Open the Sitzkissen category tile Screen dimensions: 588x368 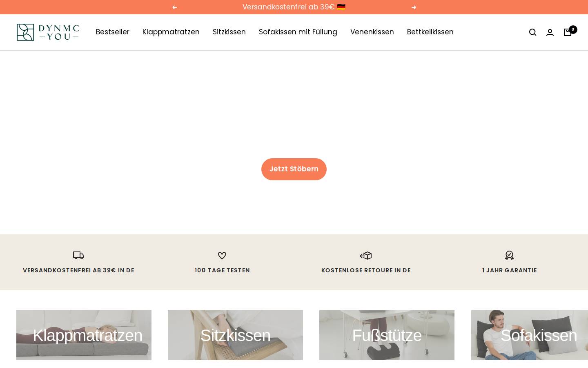coord(235,335)
